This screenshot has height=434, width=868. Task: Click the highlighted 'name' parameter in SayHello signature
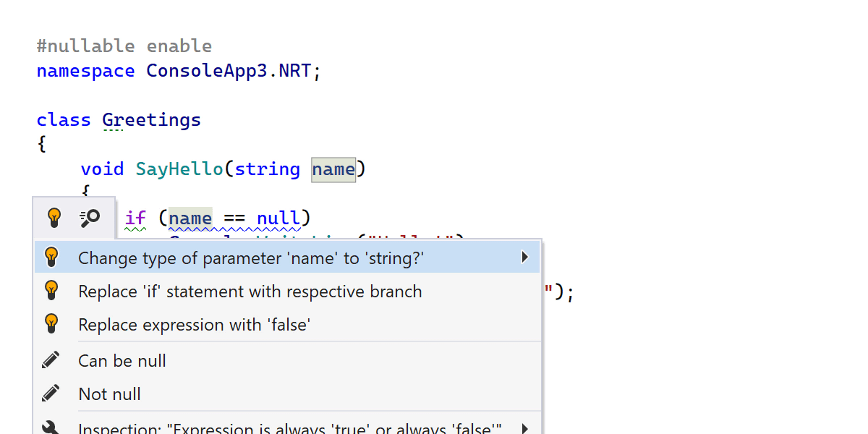pyautogui.click(x=333, y=169)
